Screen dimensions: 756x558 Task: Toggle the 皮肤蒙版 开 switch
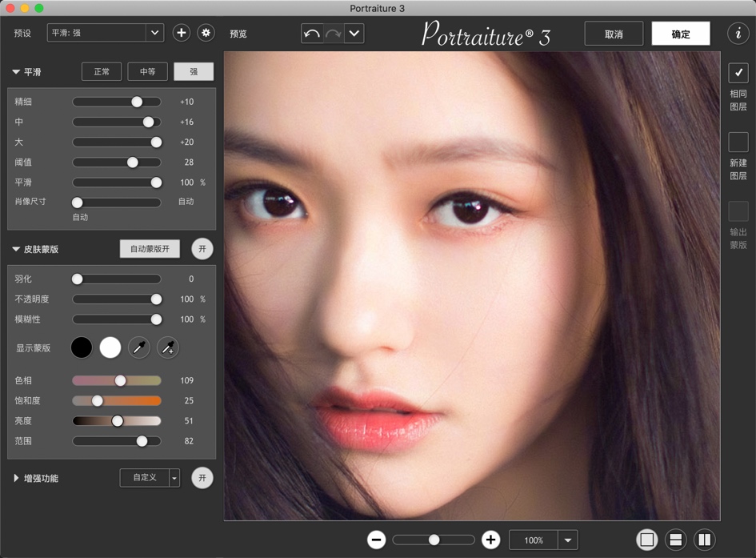click(x=202, y=248)
